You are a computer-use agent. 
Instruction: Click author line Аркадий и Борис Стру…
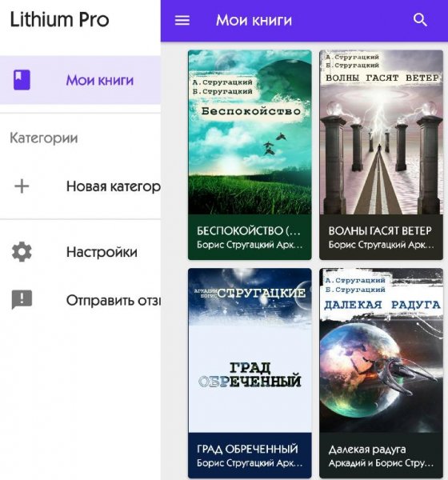click(x=382, y=463)
